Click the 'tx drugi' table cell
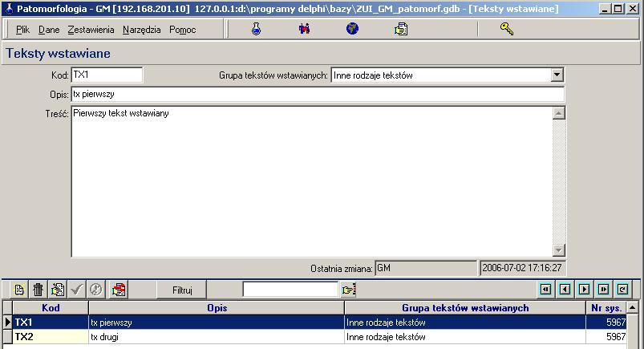The image size is (644, 349). [x=217, y=337]
